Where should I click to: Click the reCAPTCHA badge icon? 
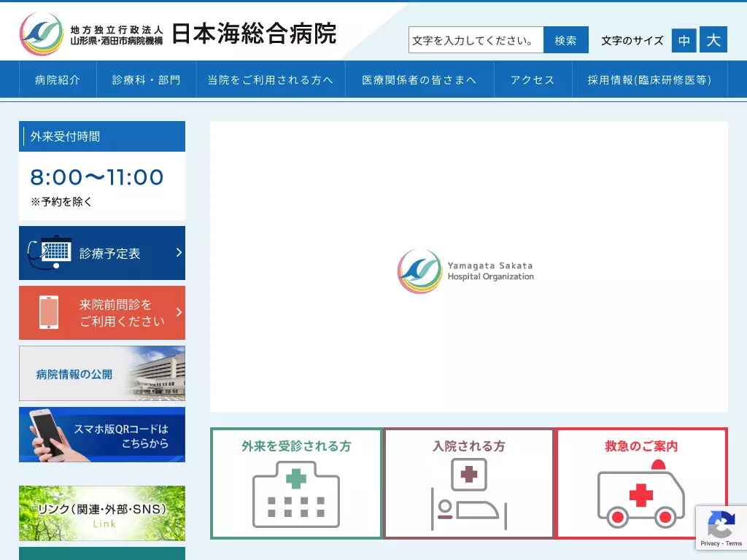[x=721, y=524]
